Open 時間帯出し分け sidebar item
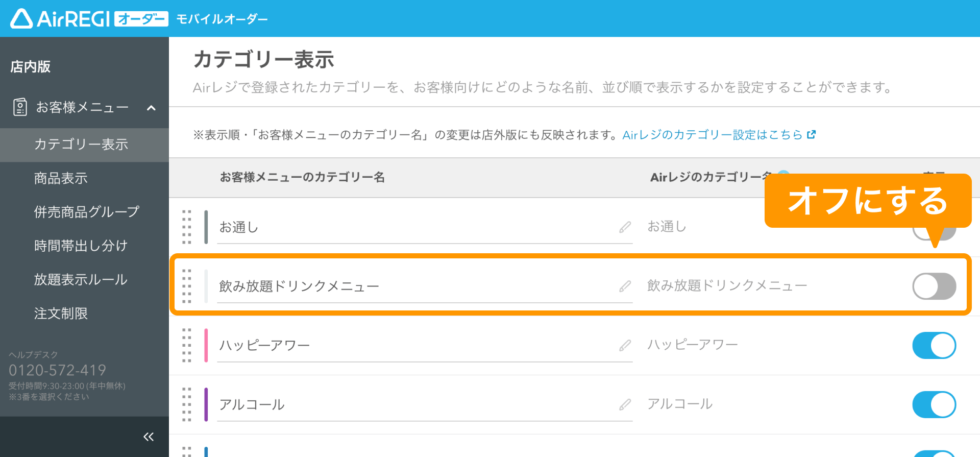The height and width of the screenshot is (457, 980). pyautogui.click(x=81, y=246)
